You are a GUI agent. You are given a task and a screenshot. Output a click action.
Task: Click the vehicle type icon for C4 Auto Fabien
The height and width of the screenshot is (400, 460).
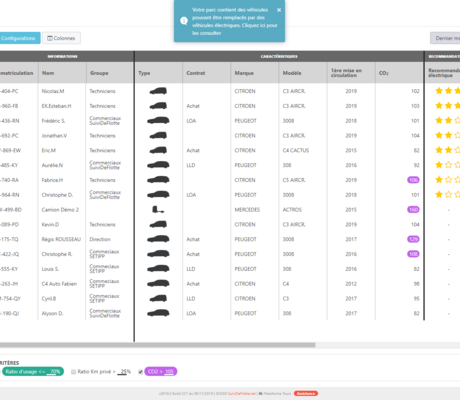[x=158, y=284]
